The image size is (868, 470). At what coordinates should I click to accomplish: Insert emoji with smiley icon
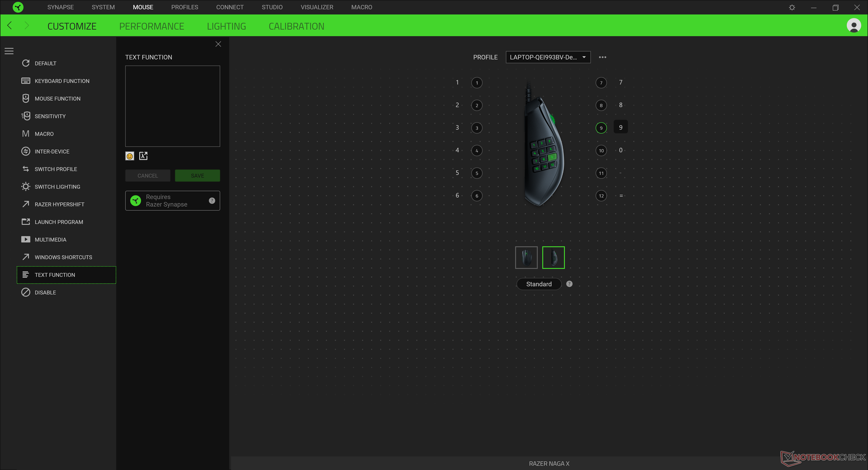click(x=130, y=156)
